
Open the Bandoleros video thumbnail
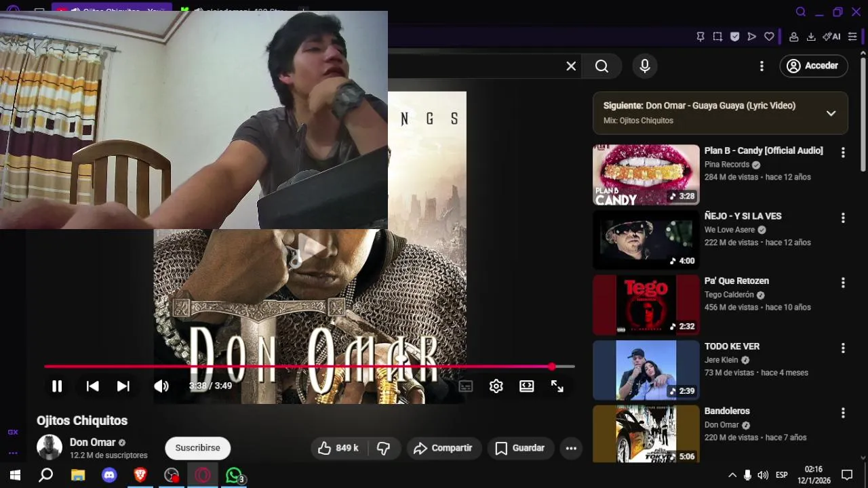click(646, 434)
